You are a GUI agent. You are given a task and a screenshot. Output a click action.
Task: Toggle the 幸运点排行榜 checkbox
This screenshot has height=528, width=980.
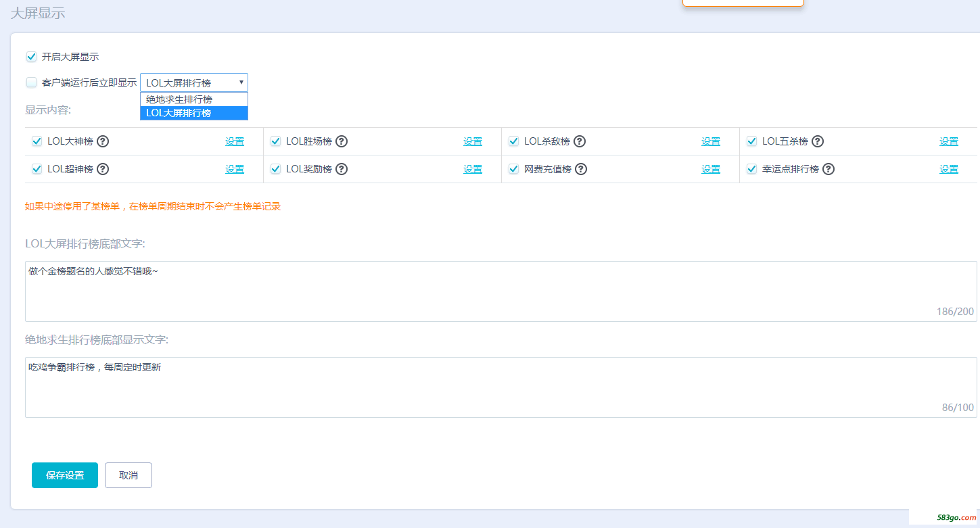752,169
